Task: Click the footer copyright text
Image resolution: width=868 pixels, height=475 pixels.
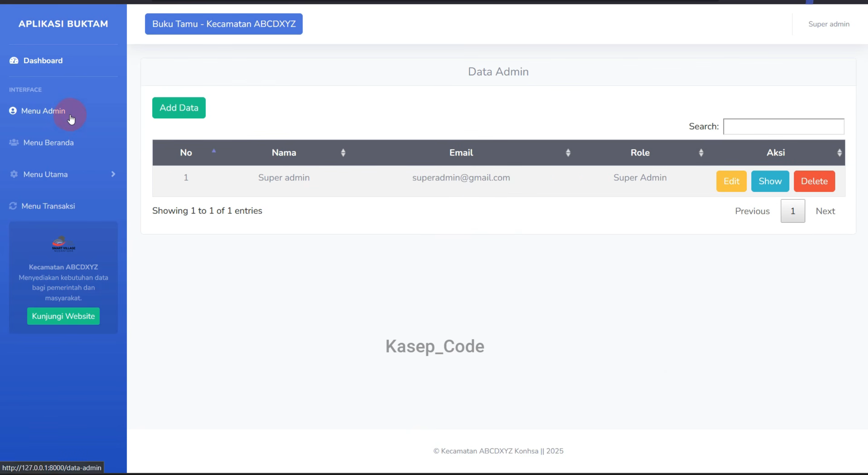Action: point(498,451)
